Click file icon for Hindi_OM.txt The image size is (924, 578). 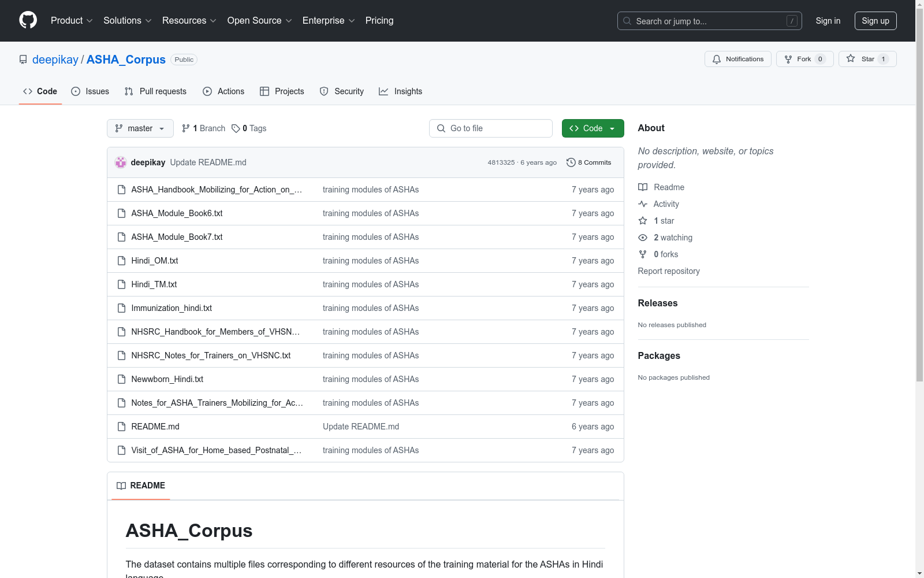click(121, 261)
